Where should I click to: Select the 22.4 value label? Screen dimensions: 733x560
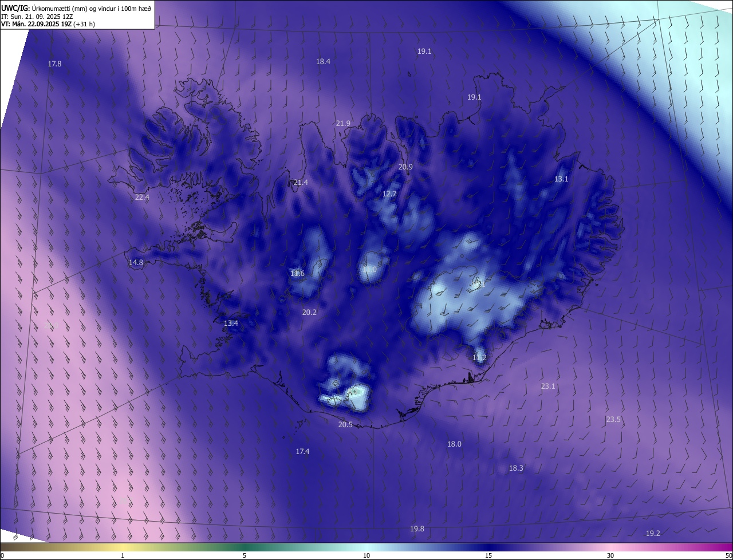(142, 198)
